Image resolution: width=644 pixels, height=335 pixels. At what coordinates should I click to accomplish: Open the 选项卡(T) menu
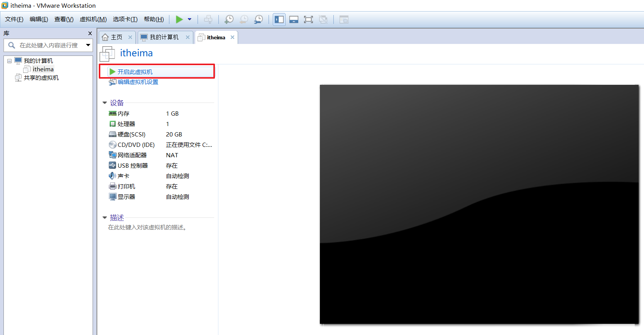coord(125,19)
